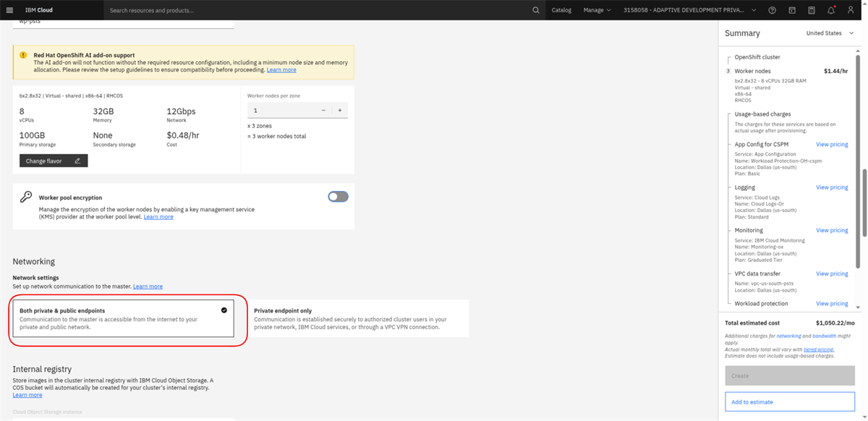Click the Change flavor button
Screen dimensions: 868x421
[54, 161]
